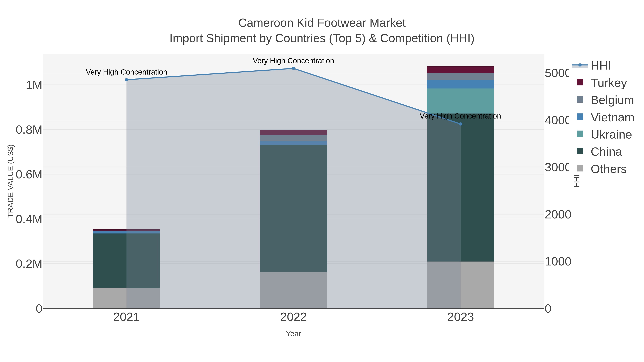
Task: Click the 'Year' x-axis title
Action: 294,334
